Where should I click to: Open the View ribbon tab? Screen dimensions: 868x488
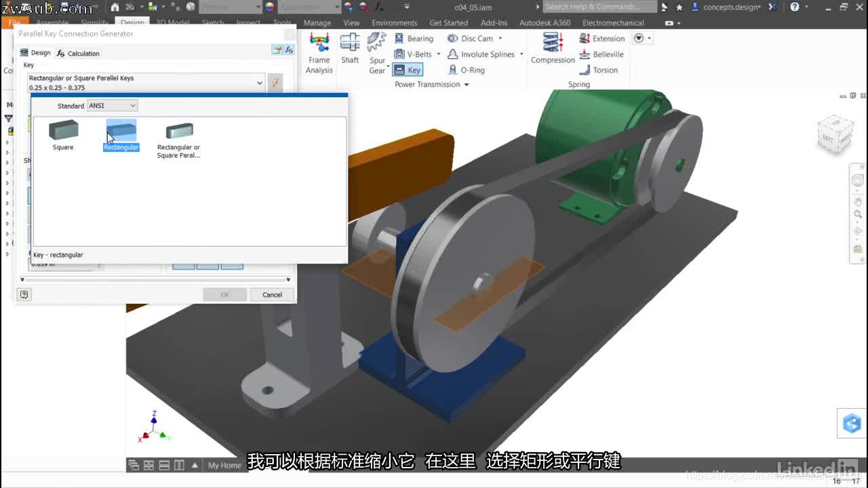351,23
